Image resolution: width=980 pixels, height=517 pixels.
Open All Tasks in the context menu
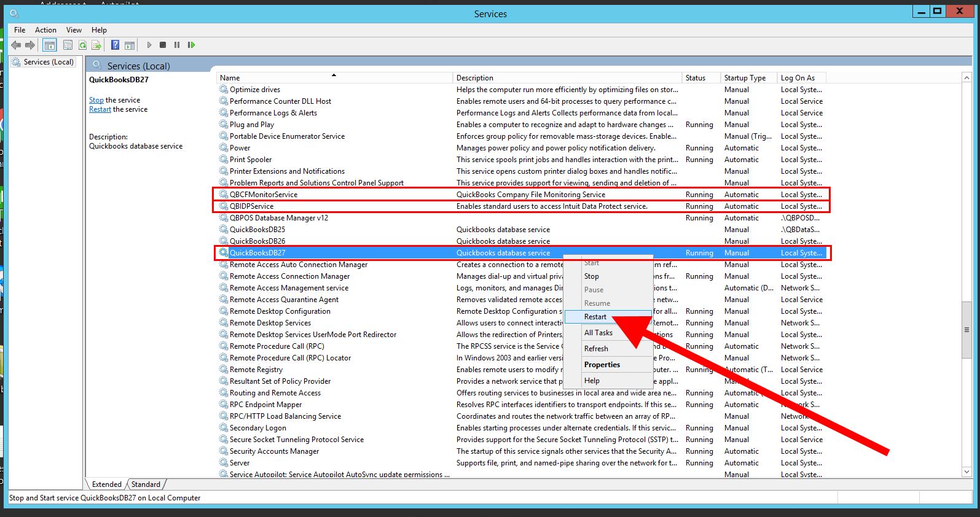(608, 333)
